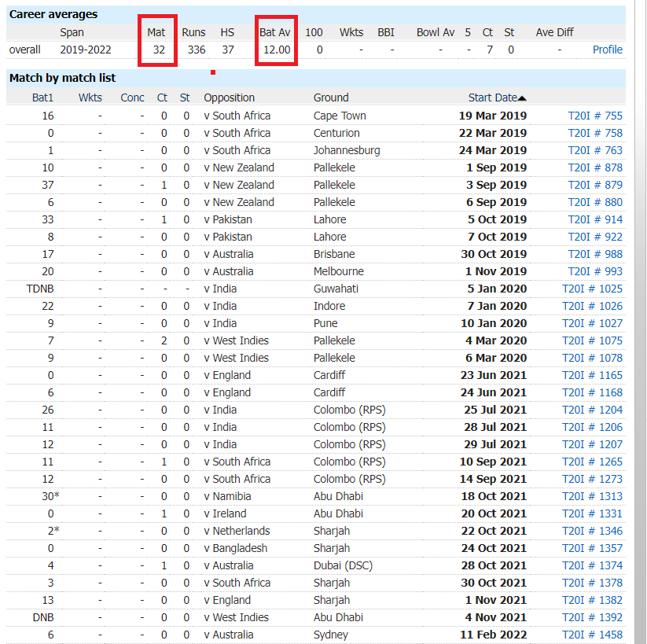The width and height of the screenshot is (647, 644).
Task: Open match link T20I # 1374
Action: click(592, 566)
